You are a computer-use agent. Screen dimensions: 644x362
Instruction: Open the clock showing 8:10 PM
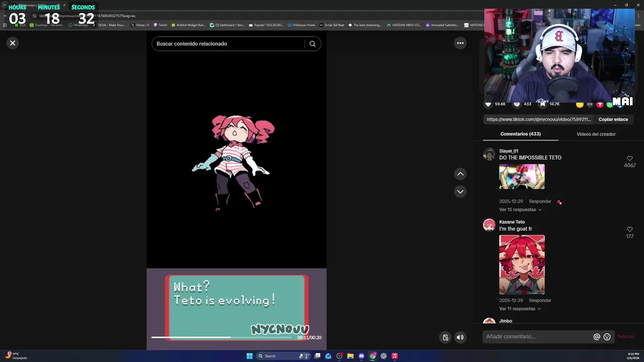tap(633, 356)
